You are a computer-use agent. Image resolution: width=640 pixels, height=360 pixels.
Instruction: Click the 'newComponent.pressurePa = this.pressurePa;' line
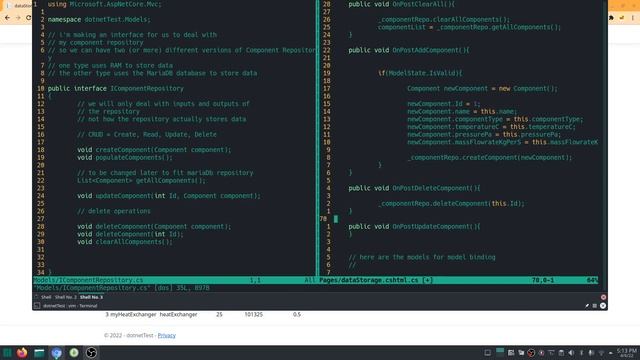tap(484, 134)
